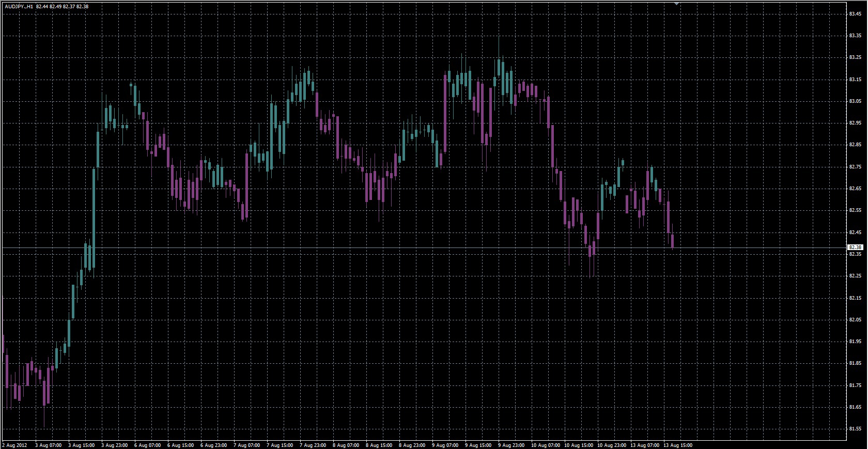Screen dimensions: 868x449
Task: Select the current price label 82.38
Action: (855, 247)
